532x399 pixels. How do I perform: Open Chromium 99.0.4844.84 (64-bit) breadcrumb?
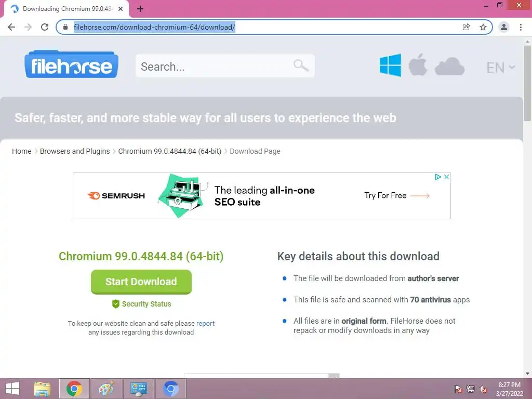point(170,151)
